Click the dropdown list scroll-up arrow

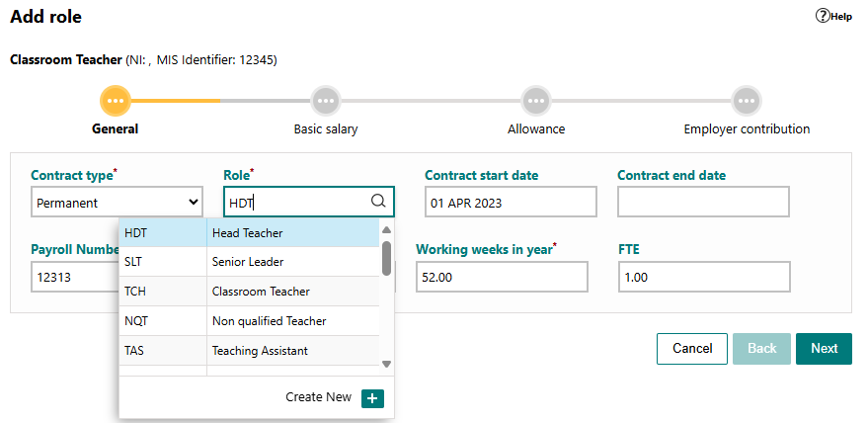[x=386, y=229]
